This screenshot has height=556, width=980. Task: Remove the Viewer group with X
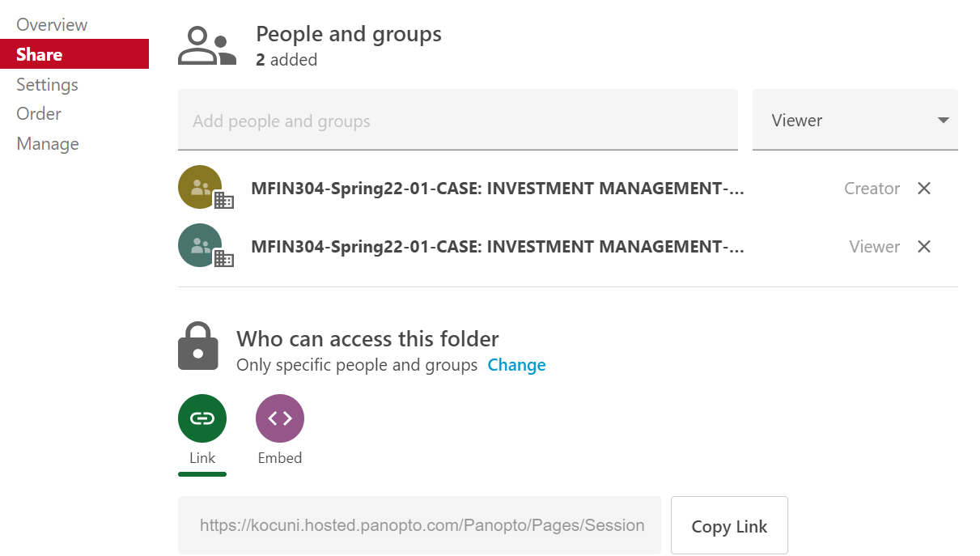pos(924,247)
